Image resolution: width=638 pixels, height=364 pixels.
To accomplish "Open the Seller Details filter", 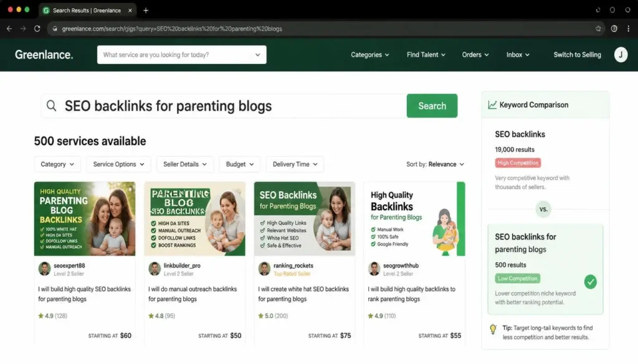I will coord(184,164).
